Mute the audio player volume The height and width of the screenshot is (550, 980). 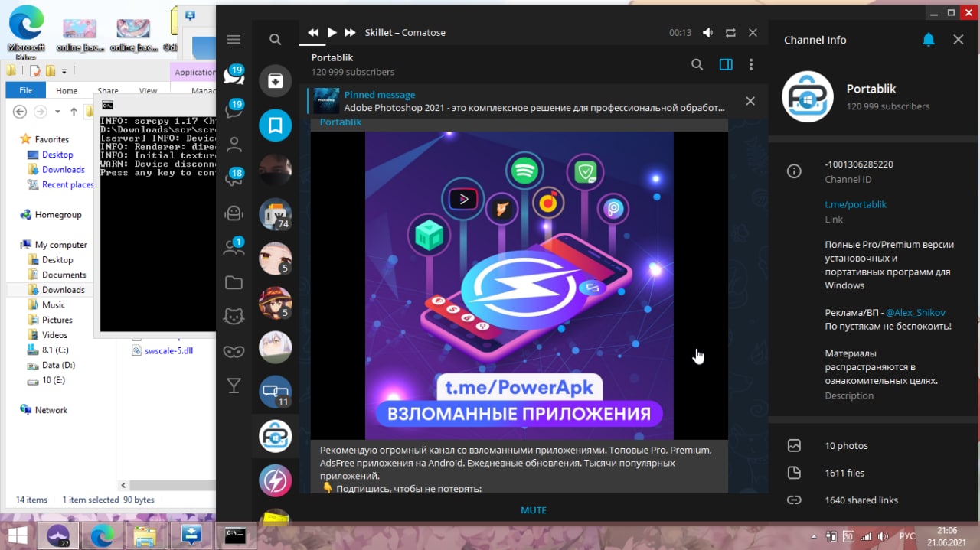pos(708,33)
